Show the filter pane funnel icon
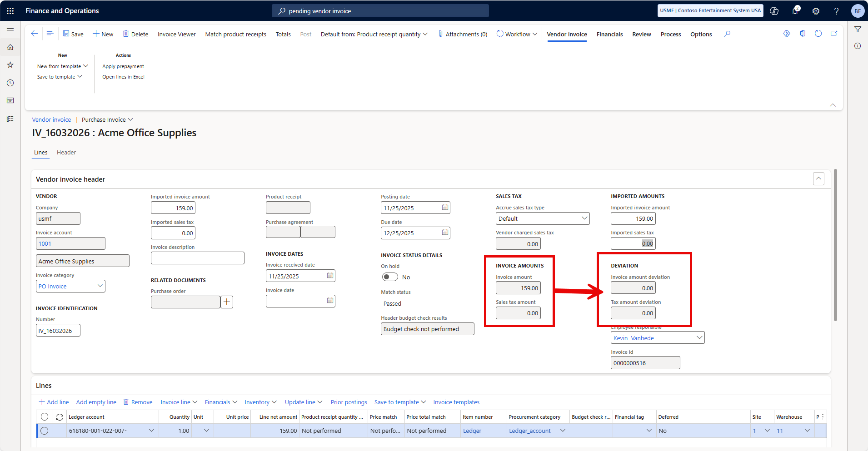 pos(858,30)
